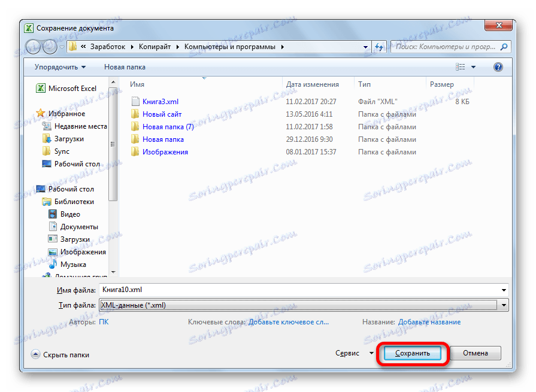Open Загрузки under Избранное
Screen dimensions: 536x392
click(63, 139)
